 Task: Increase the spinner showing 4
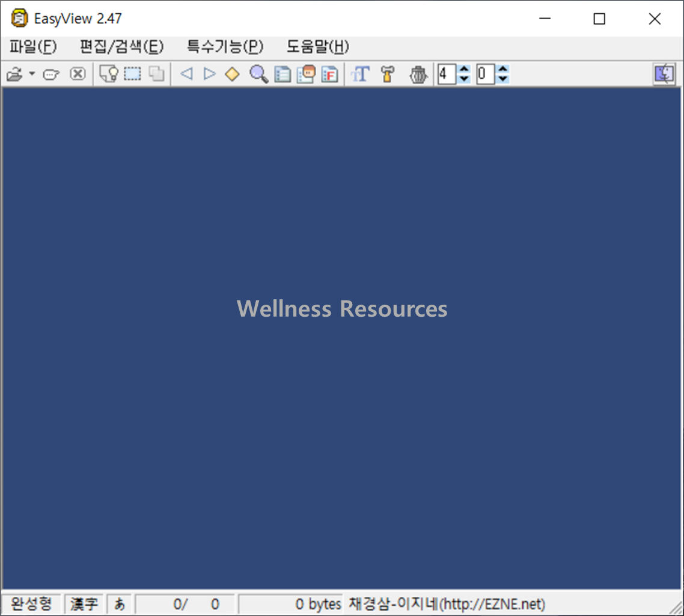coord(464,69)
